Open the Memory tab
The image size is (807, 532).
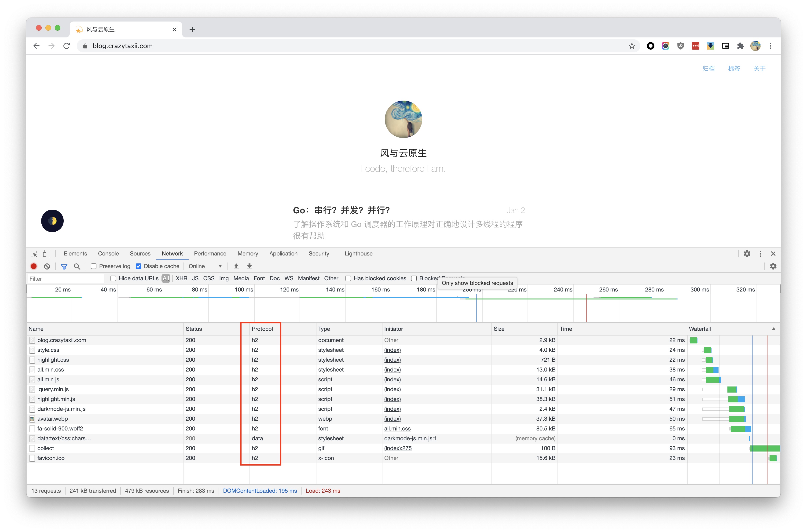pyautogui.click(x=248, y=253)
